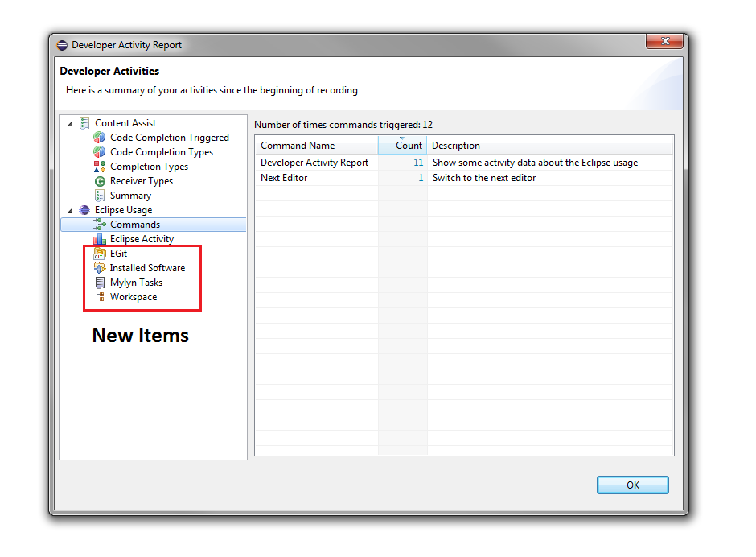Click the Eclipse icon in title bar
This screenshot has width=756, height=557.
62,45
